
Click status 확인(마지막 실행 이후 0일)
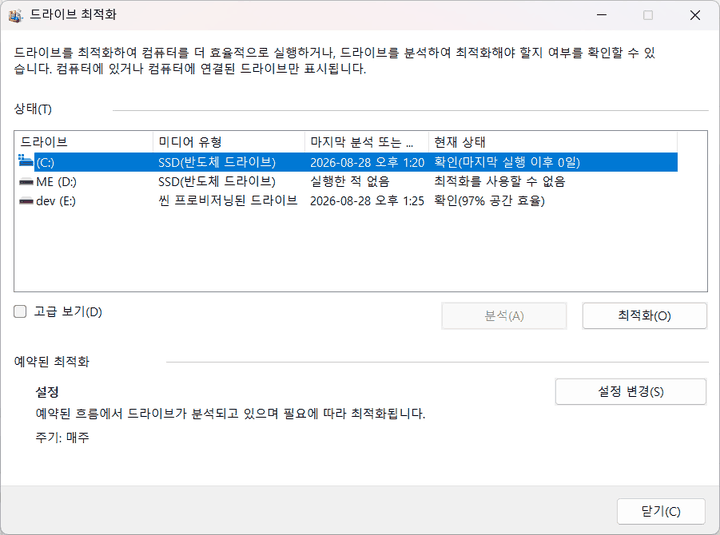pyautogui.click(x=507, y=163)
